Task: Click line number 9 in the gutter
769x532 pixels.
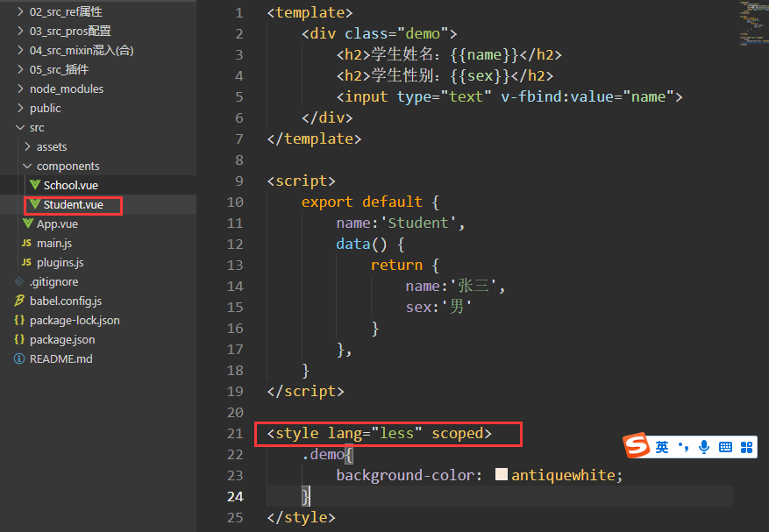Action: [239, 181]
